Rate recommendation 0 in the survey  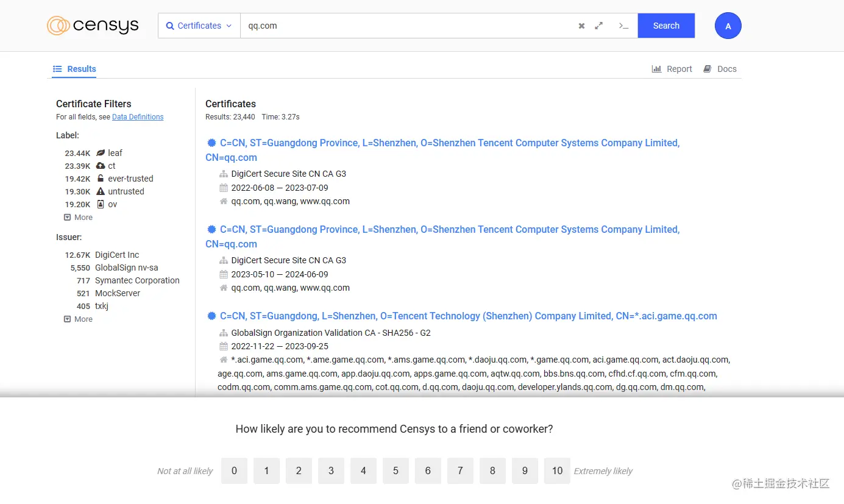[234, 470]
